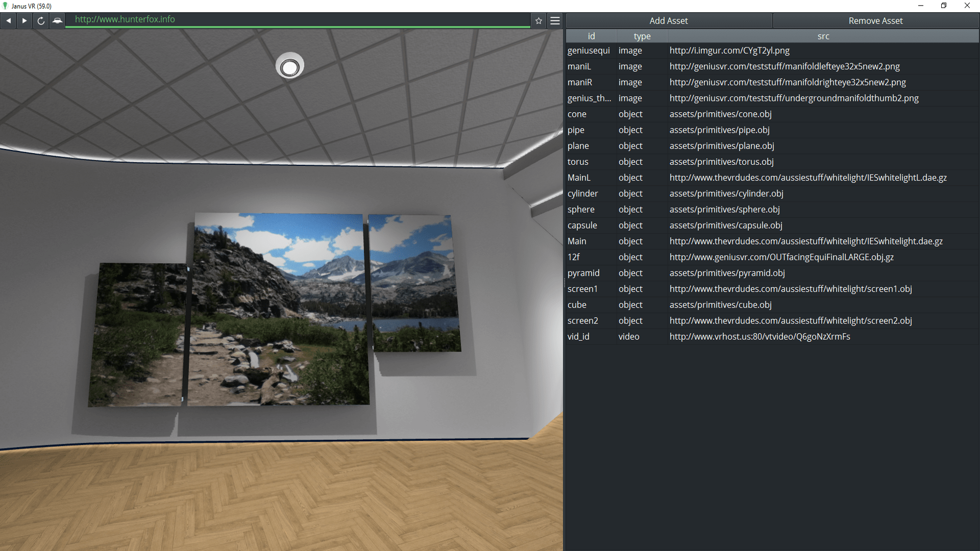
Task: Click the UFO icon next to the address bar
Action: (57, 21)
